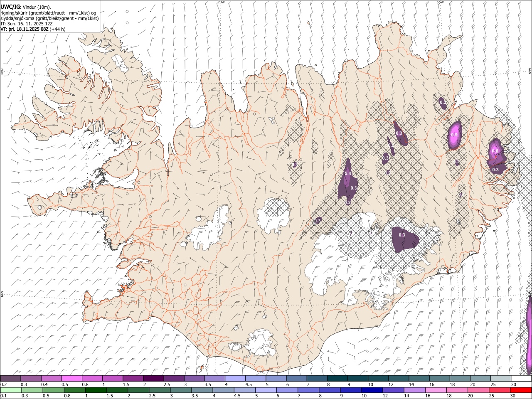Click the dark teal 8 snow legend swatch
The height and width of the screenshot is (399, 532).
[x=337, y=378]
